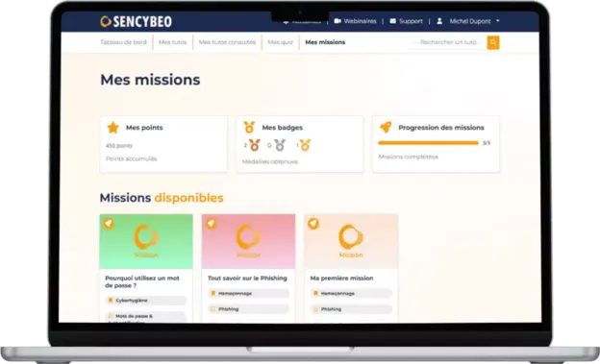The image size is (600, 364).
Task: Open the Tableau de bord tab
Action: 123,42
